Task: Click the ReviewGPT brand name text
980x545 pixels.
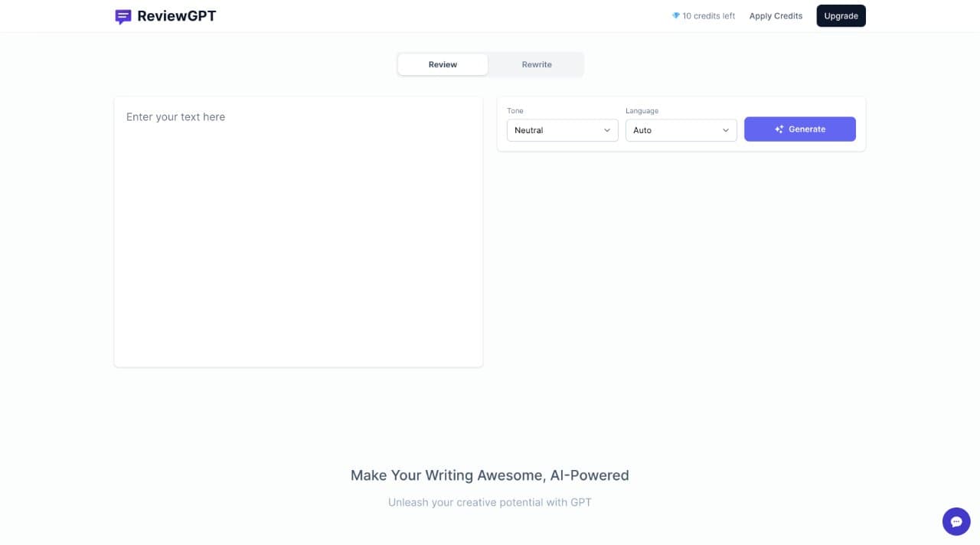Action: click(177, 16)
